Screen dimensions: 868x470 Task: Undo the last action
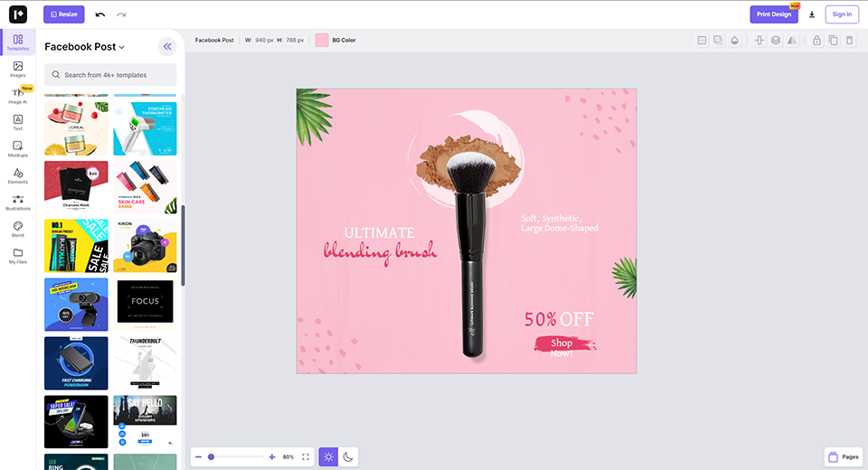click(x=100, y=14)
